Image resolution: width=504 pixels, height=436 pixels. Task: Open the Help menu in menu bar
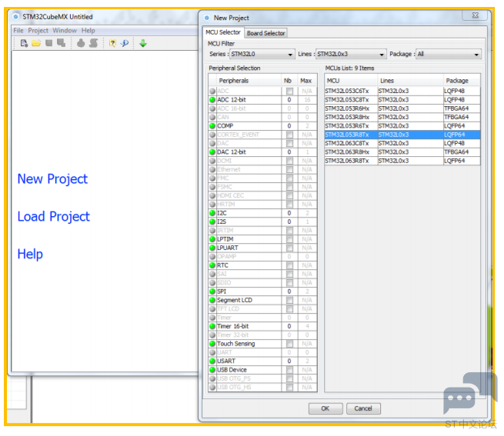88,31
